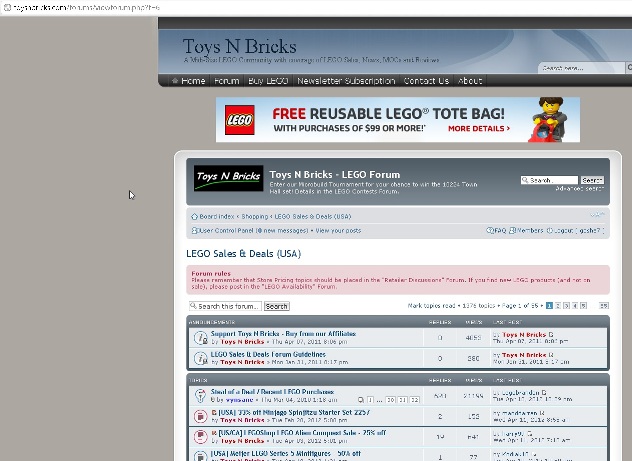Open 33% off Ninjago Spinjitzu Starter Set topic
Viewport: 632px width, 461px height.
coord(294,412)
